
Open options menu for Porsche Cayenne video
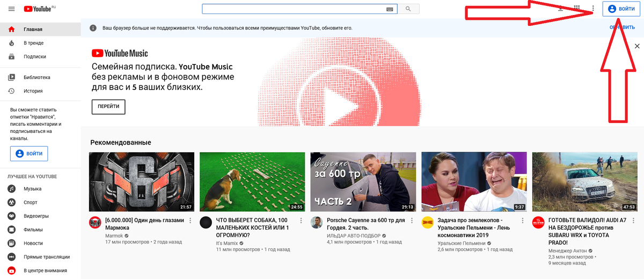pyautogui.click(x=412, y=220)
